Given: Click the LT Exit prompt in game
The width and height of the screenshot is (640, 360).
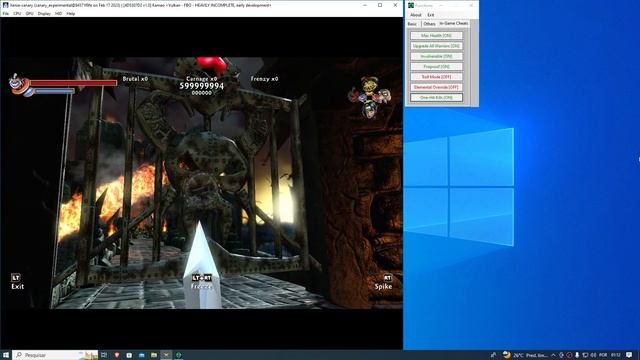Looking at the screenshot, I should (x=17, y=282).
